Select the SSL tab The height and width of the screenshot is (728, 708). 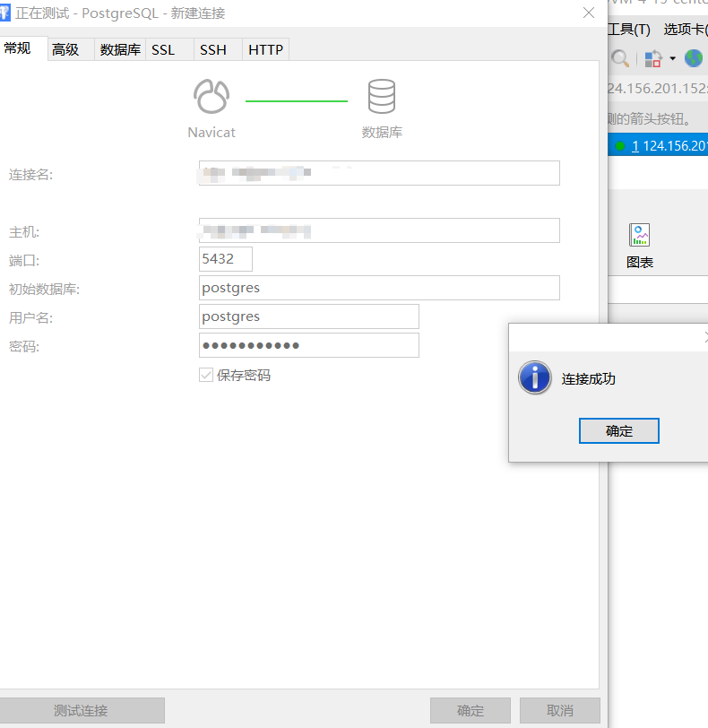point(169,49)
